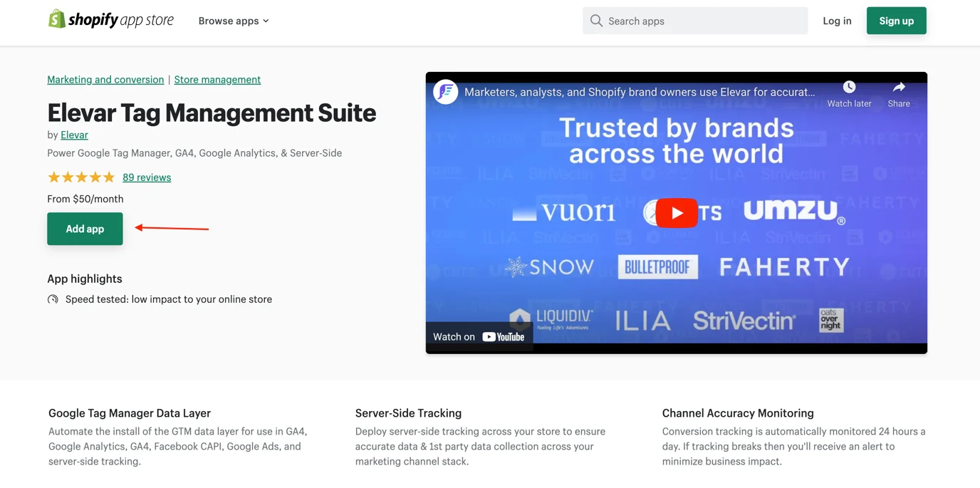Select the Server-Side Tracking heading
Screen dimensions: 980x488
(x=408, y=413)
